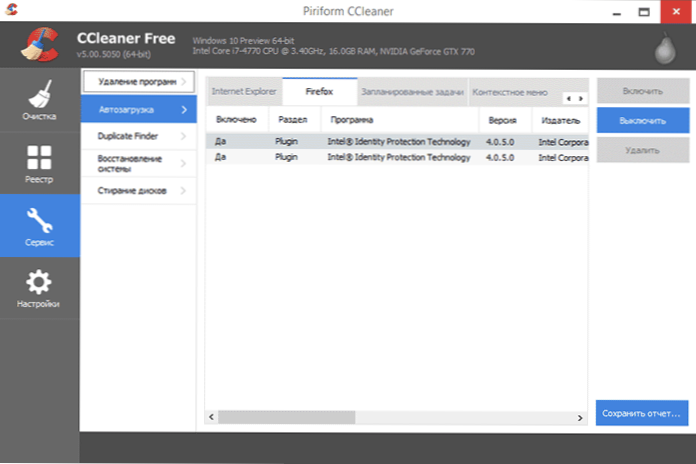Image resolution: width=696 pixels, height=464 pixels.
Task: Minimize the CCleaner window
Action: (x=617, y=12)
